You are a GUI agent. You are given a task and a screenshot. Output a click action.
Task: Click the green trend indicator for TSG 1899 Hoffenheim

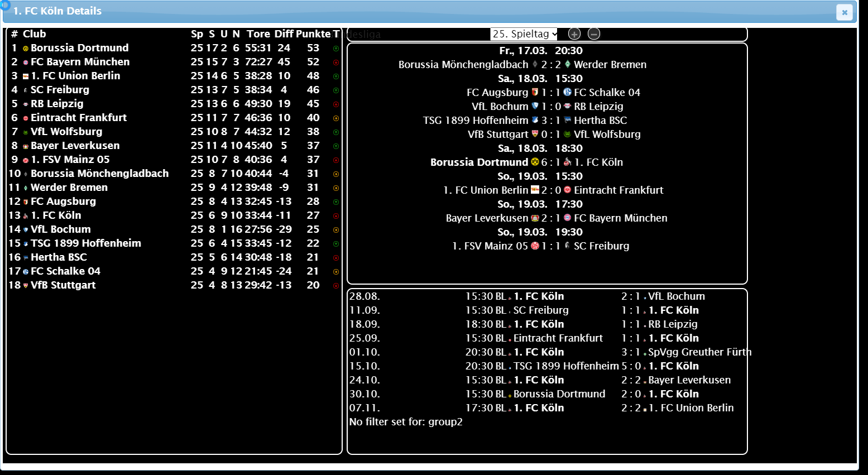pyautogui.click(x=336, y=244)
